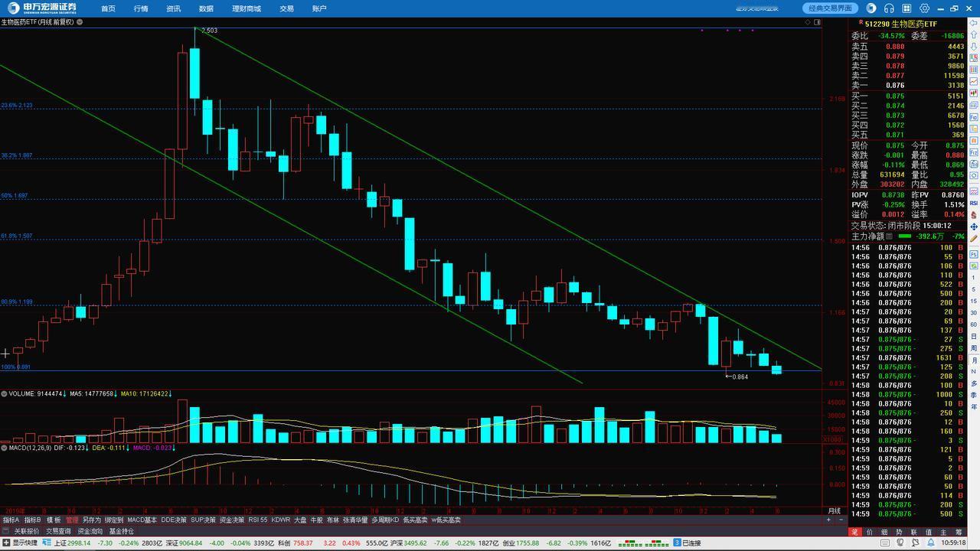The image size is (980, 551).
Task: Click the 上证 2998.14 index in status bar
Action: click(73, 543)
